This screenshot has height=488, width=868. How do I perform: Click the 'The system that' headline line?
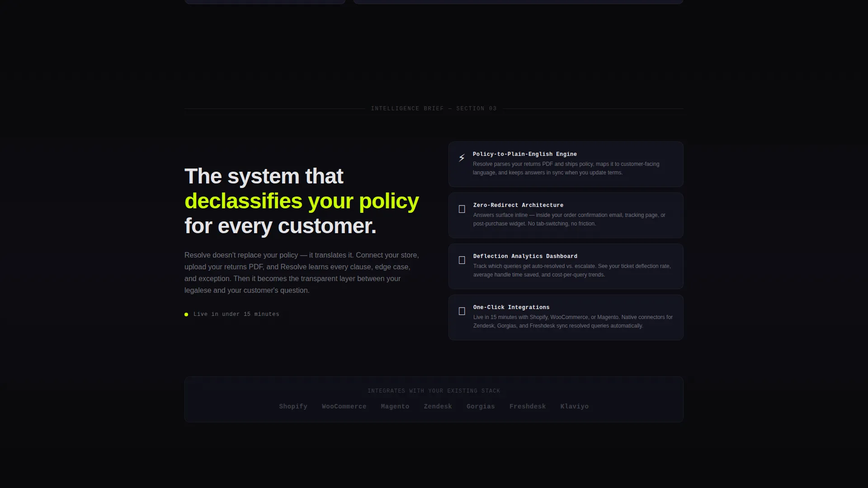click(264, 176)
